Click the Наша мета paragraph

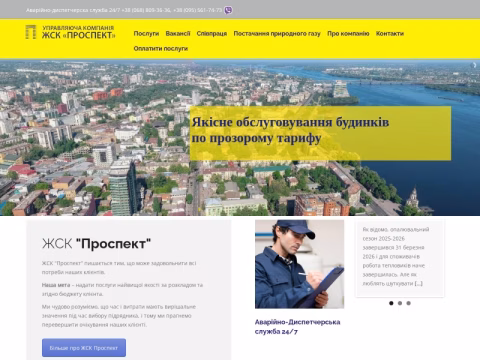click(122, 289)
